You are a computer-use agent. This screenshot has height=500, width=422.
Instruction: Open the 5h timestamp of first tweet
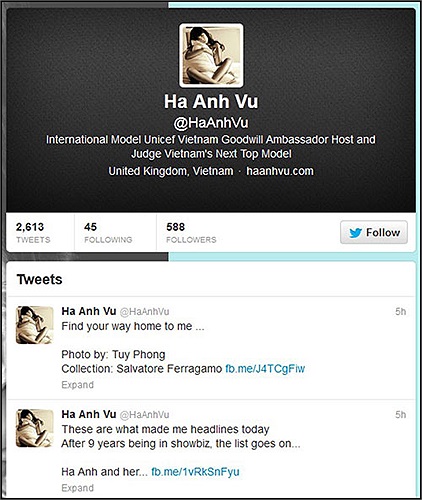click(401, 311)
